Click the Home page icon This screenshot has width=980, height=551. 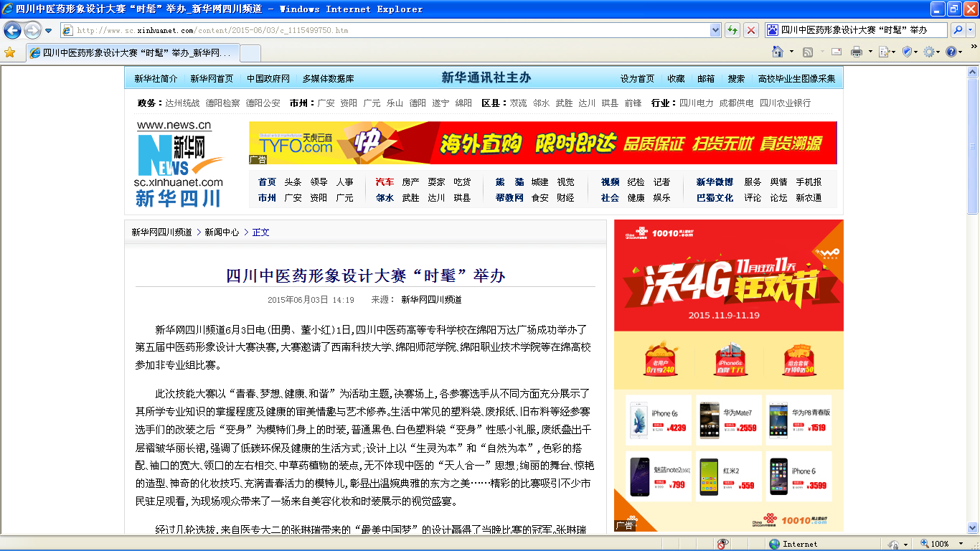click(x=777, y=52)
